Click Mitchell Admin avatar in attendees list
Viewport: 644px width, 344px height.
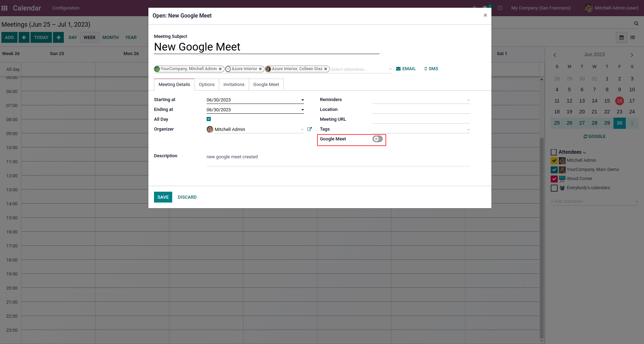562,161
